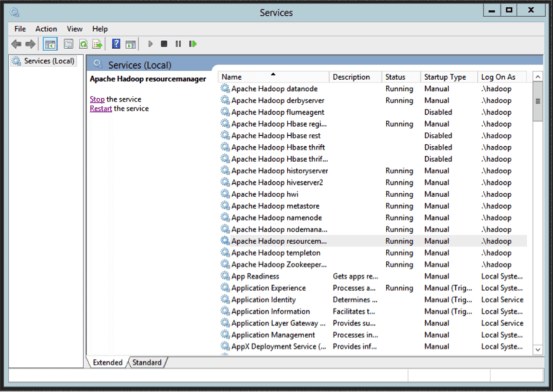Click the Start Service play icon
Viewport: 553px width, 392px height.
pos(151,44)
